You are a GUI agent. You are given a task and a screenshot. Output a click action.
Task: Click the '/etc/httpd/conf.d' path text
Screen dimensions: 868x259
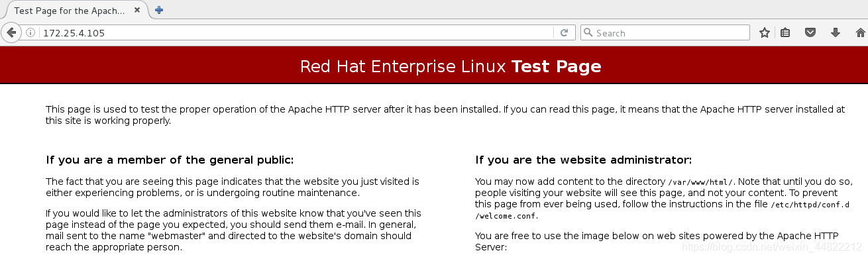(809, 205)
